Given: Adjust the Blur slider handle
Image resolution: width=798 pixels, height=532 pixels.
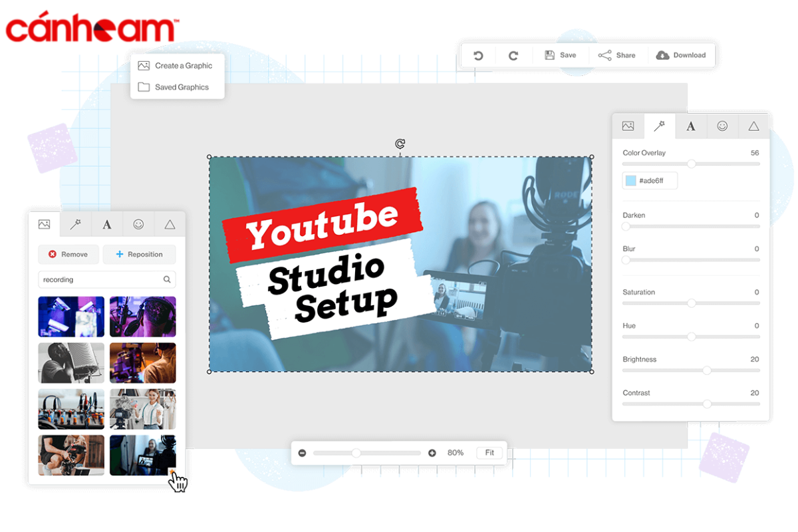Looking at the screenshot, I should tap(626, 259).
